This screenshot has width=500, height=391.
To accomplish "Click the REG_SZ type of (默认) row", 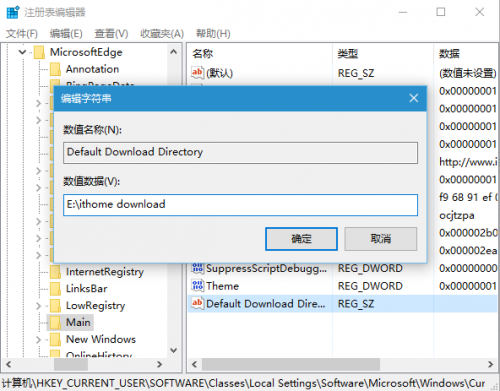I will click(x=356, y=73).
